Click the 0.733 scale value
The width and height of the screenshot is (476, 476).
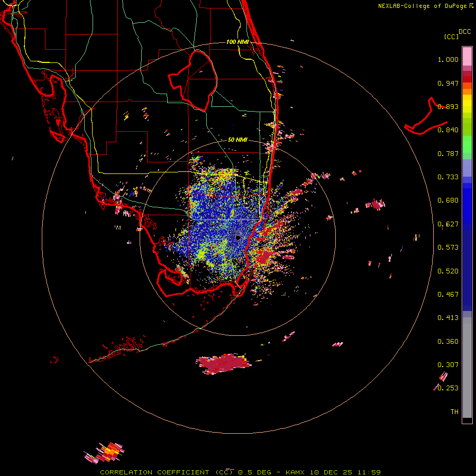448,177
